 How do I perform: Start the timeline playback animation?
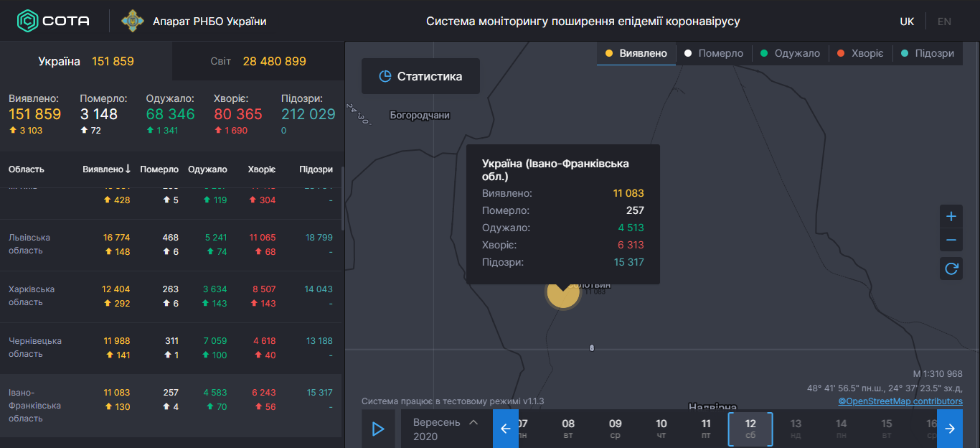click(378, 429)
